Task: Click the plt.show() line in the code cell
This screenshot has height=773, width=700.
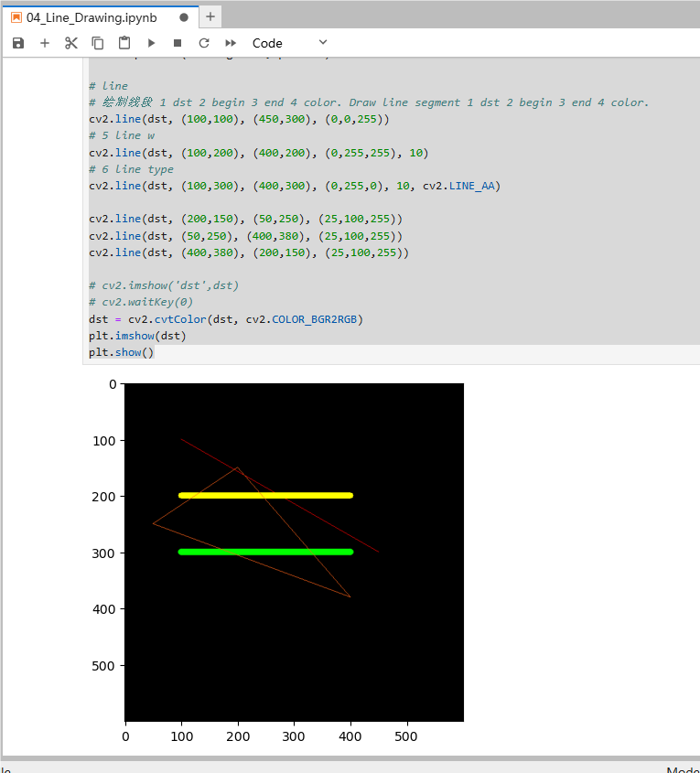Action: [122, 352]
